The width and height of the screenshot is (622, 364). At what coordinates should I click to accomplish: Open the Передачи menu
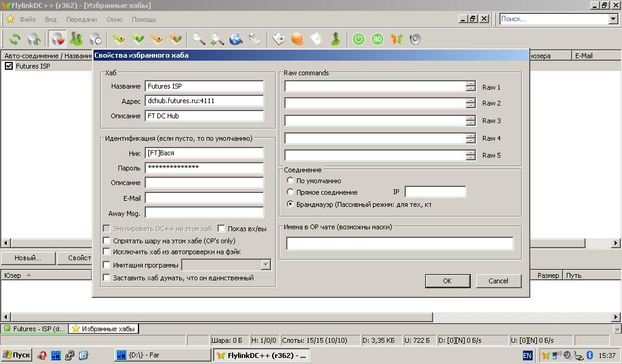[x=81, y=19]
